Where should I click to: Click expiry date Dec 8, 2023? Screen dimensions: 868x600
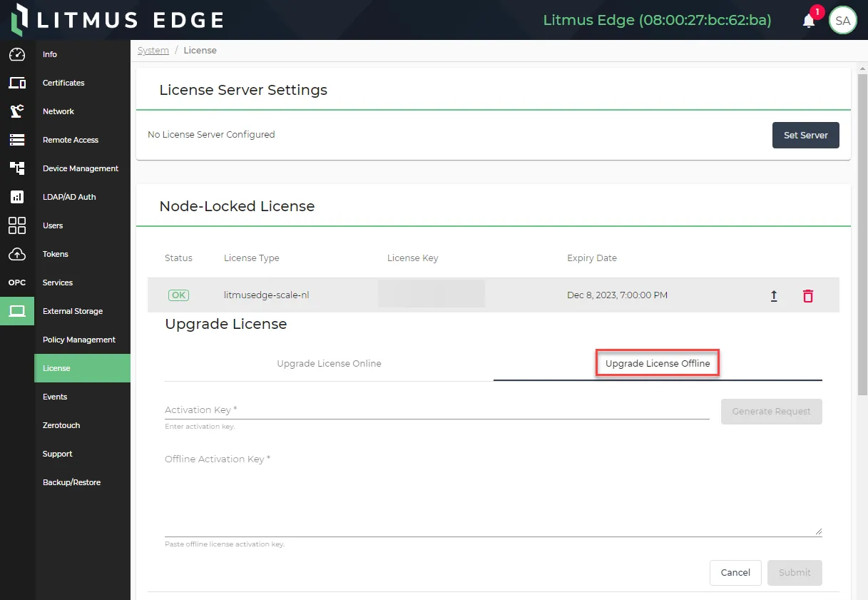tap(618, 295)
